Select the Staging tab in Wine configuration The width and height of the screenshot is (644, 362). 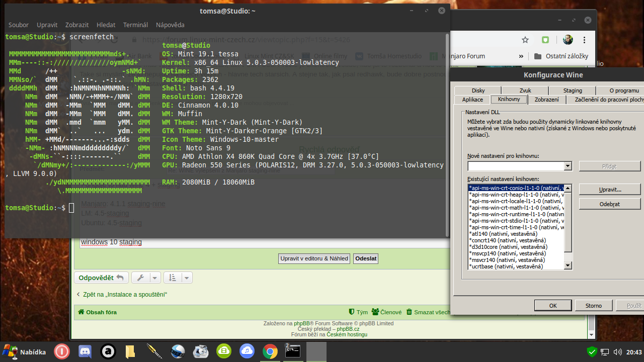pyautogui.click(x=573, y=90)
